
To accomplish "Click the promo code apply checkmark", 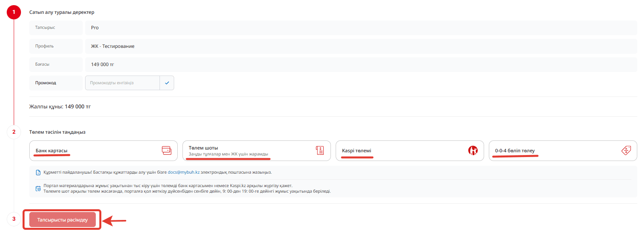I will (x=167, y=83).
